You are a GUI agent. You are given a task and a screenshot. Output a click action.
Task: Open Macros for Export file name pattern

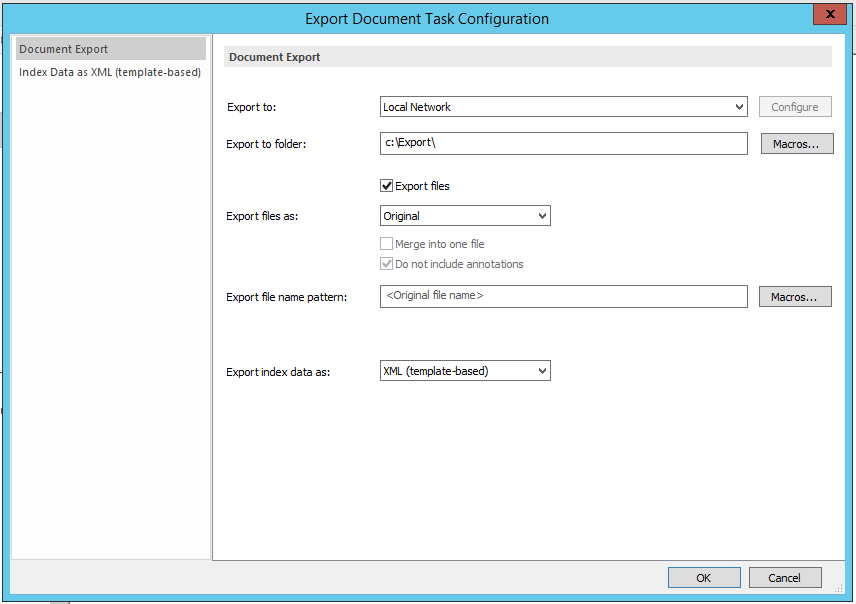pyautogui.click(x=795, y=296)
